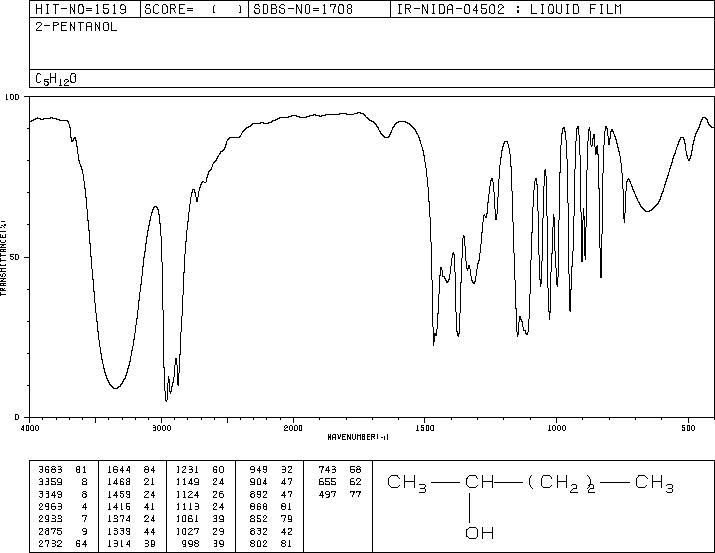This screenshot has width=715, height=553.
Task: Select peak table entry 2875
Action: 50,532
